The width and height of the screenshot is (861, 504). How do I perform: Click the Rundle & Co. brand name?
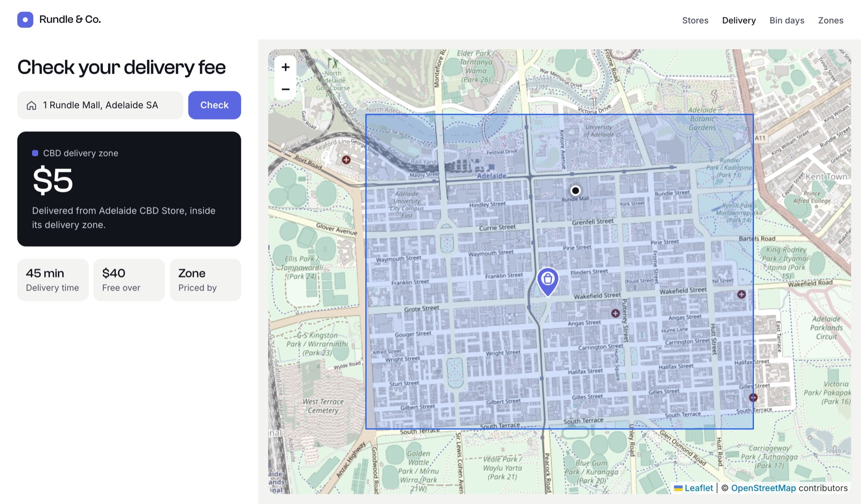pyautogui.click(x=70, y=20)
